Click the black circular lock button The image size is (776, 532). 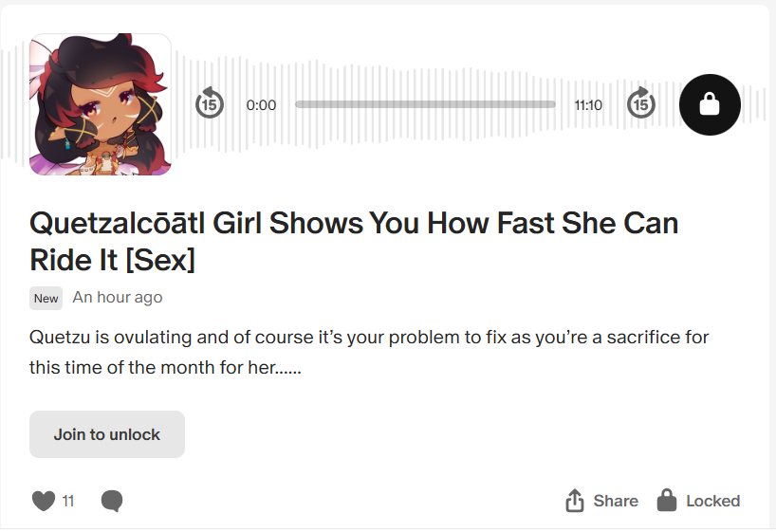click(x=710, y=104)
